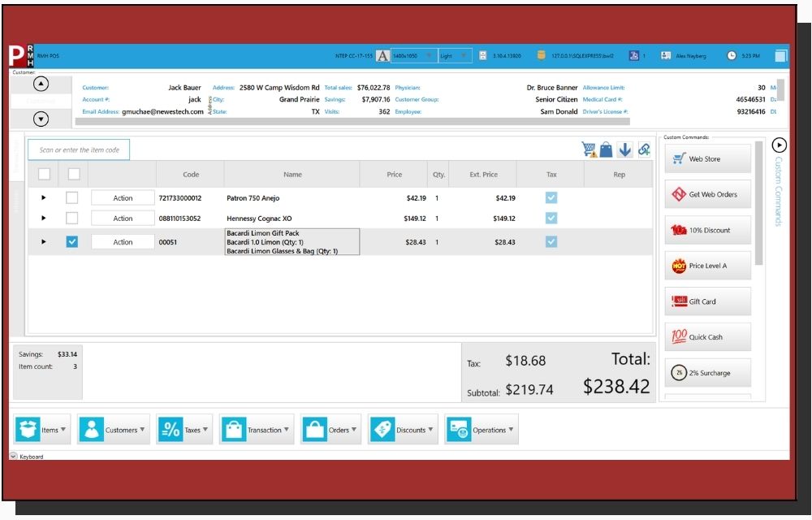The width and height of the screenshot is (812, 520).
Task: Toggle the Tax checkbox for item 00051
Action: point(551,242)
